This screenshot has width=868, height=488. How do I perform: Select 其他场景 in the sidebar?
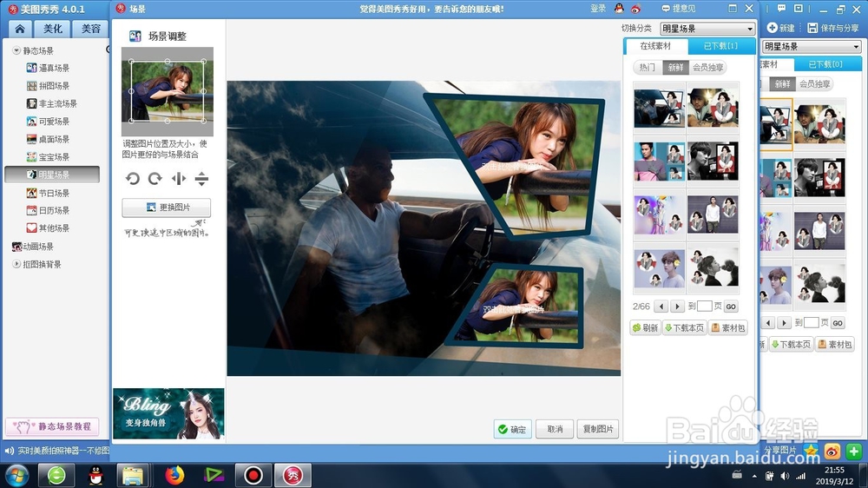click(49, 228)
